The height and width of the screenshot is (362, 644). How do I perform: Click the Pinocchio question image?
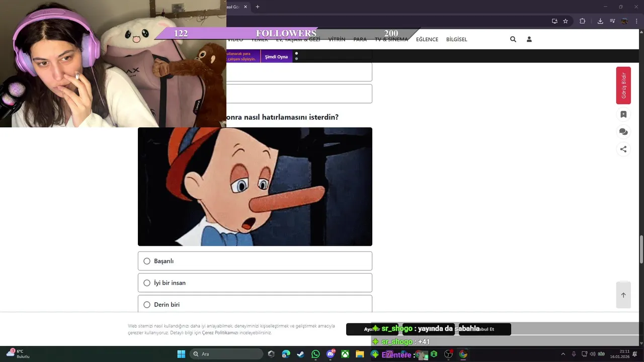tap(255, 187)
